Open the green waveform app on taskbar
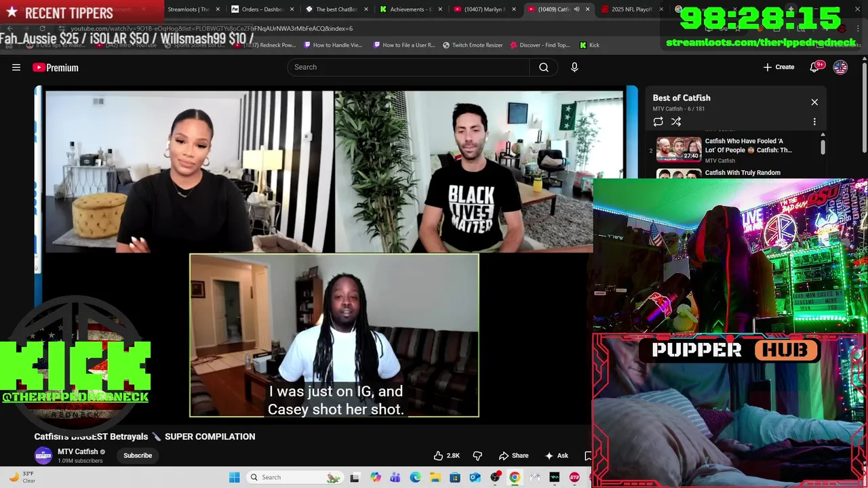The width and height of the screenshot is (868, 488). [x=555, y=477]
